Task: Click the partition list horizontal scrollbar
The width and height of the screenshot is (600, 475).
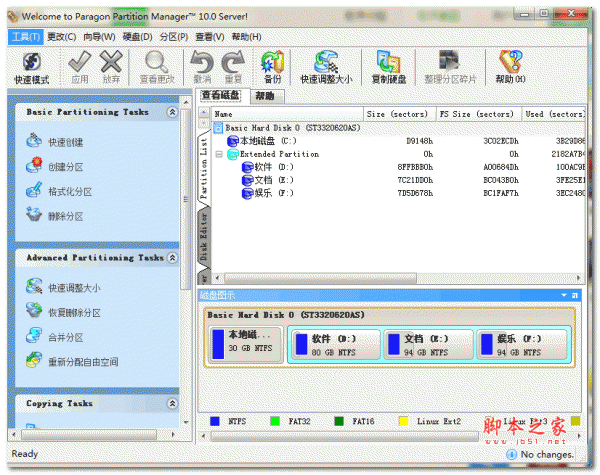Action: (x=320, y=278)
